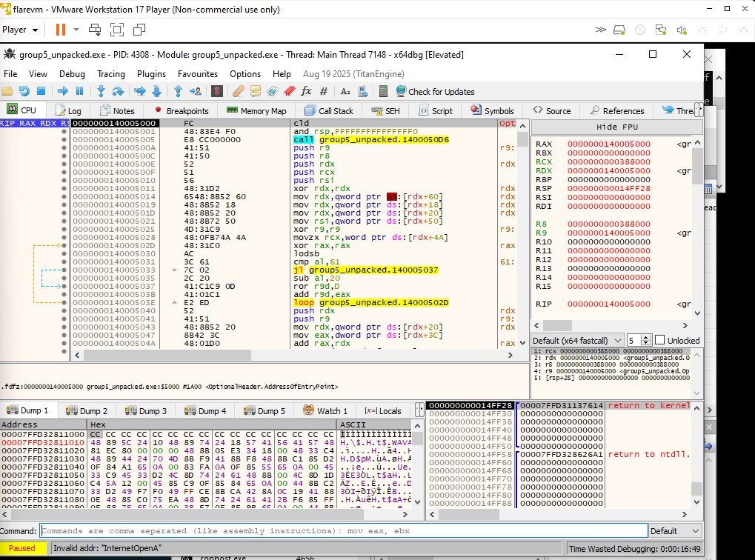
Task: Click the VMware pause VM icon
Action: point(60,30)
